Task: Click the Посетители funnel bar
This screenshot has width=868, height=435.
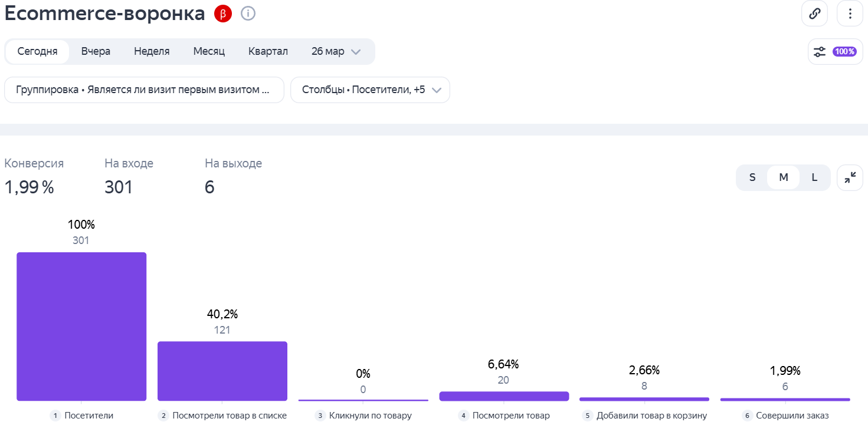Action: pyautogui.click(x=81, y=327)
